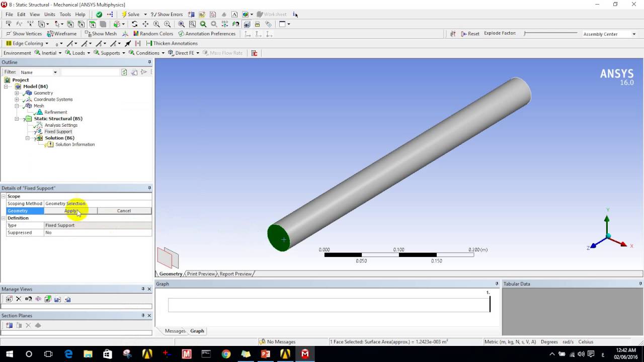Click Cancel in the Geometry row
The image size is (644, 362).
tap(124, 211)
